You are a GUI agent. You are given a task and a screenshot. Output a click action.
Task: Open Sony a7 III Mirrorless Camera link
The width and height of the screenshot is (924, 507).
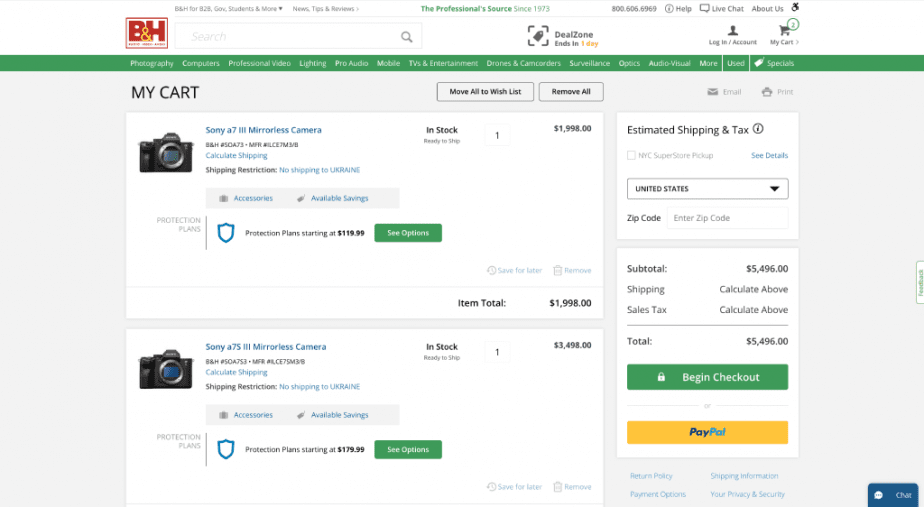pos(263,130)
